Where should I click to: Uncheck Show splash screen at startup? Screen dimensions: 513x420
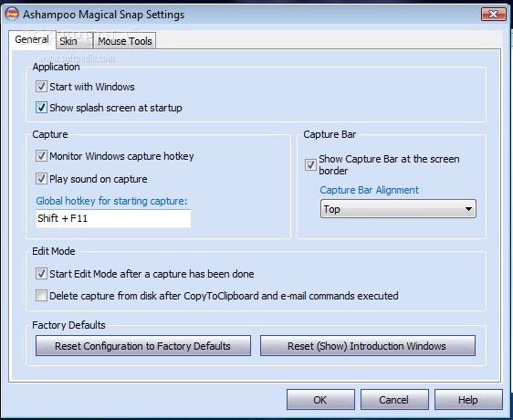[x=41, y=108]
